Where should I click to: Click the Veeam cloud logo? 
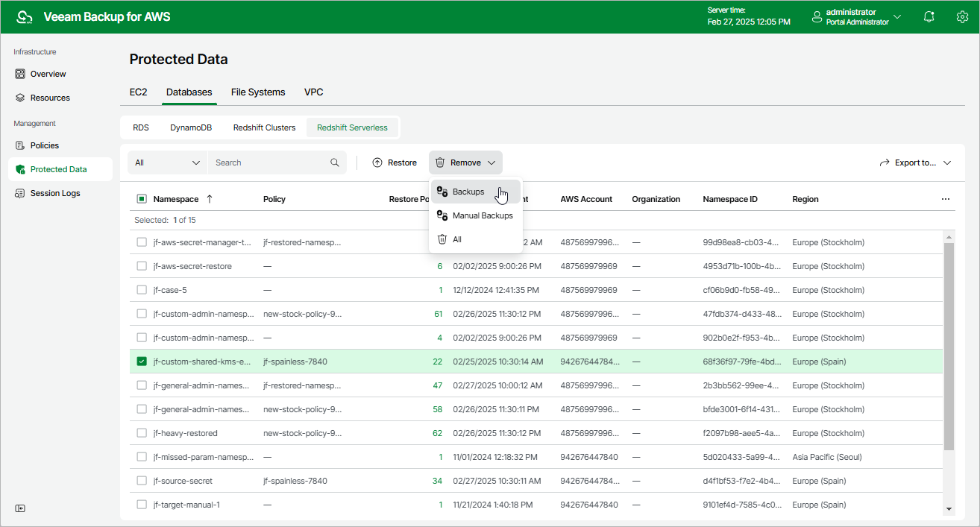25,16
